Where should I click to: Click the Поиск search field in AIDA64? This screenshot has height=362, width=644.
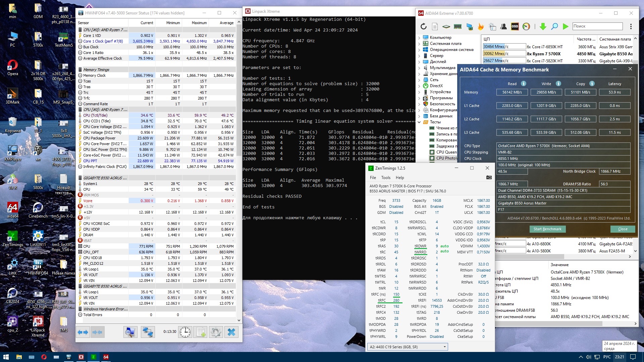pos(597,26)
